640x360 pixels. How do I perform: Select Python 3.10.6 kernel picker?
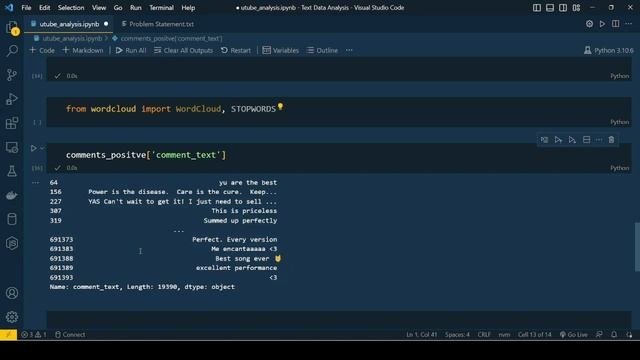click(609, 50)
